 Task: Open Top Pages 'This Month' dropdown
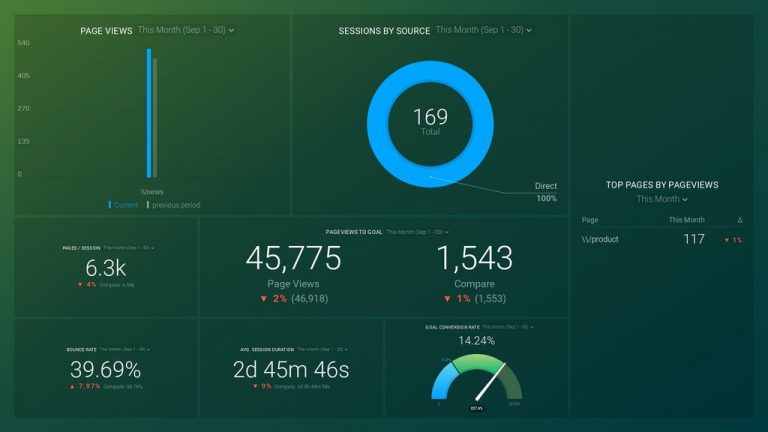click(x=662, y=199)
